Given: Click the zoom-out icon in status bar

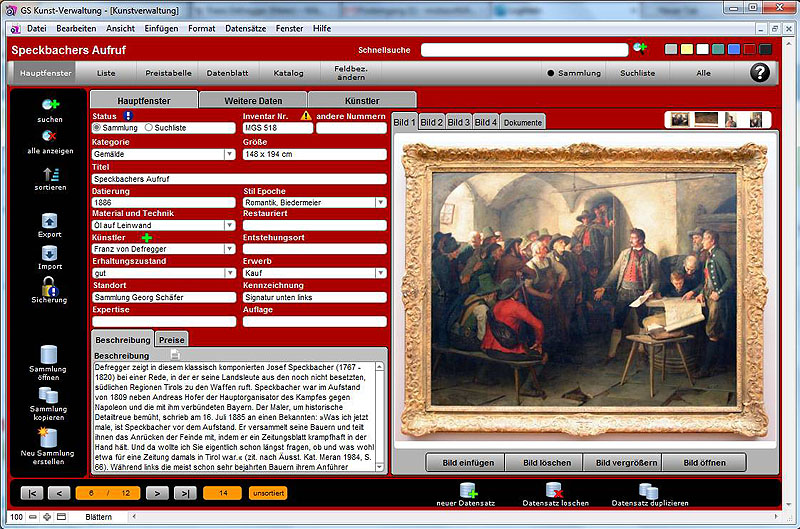Looking at the screenshot, I should [33, 517].
